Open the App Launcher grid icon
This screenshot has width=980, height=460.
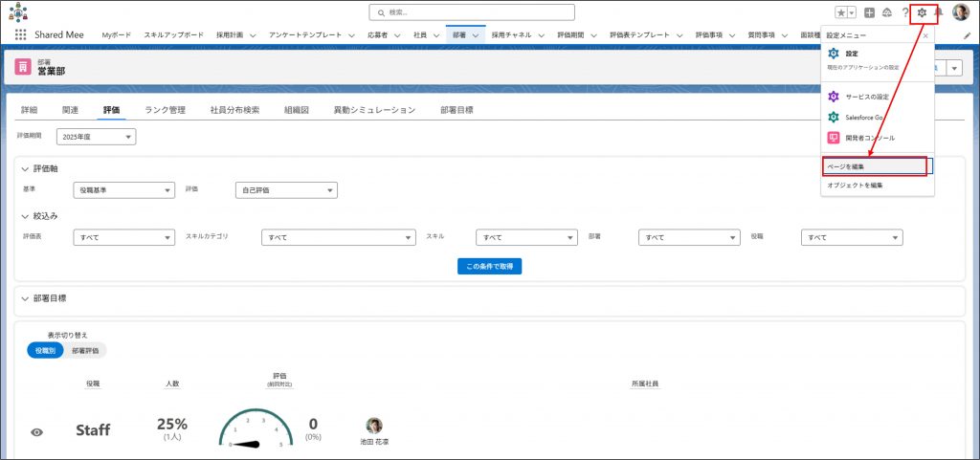20,34
